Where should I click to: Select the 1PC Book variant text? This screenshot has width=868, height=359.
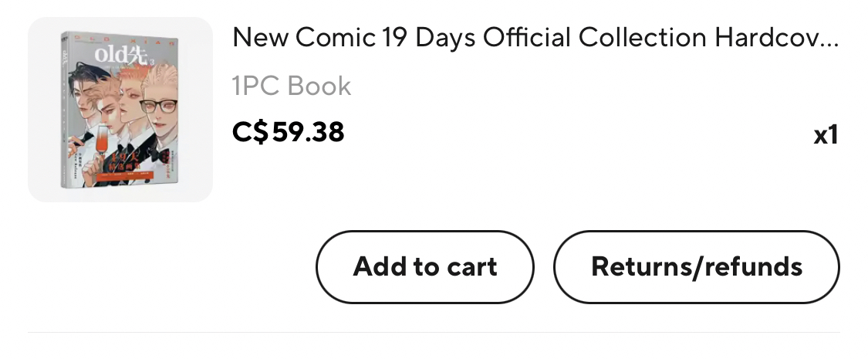[292, 86]
